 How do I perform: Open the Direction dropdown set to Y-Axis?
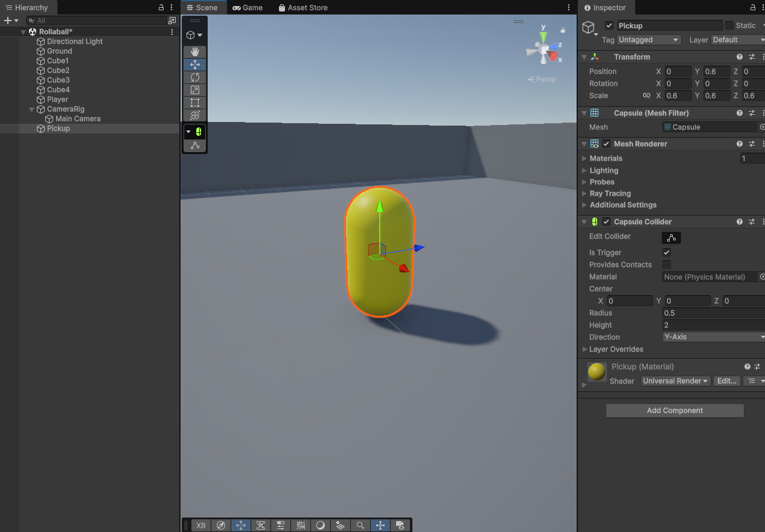click(x=713, y=337)
